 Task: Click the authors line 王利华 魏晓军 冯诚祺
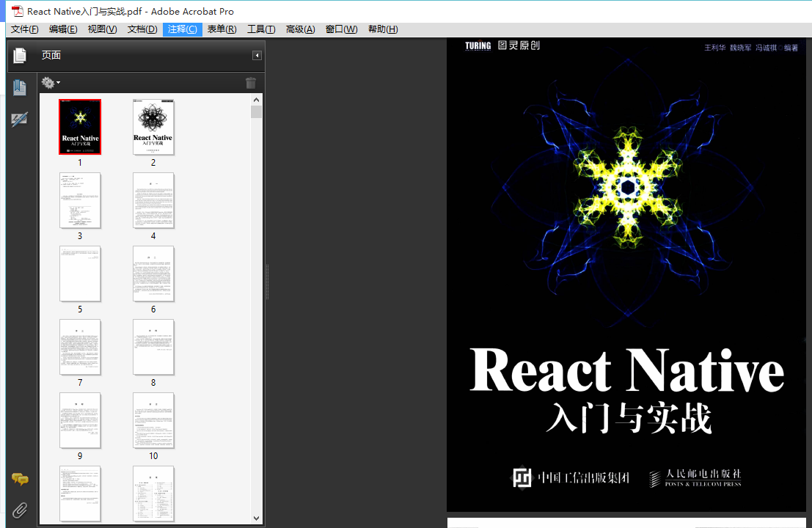[741, 48]
